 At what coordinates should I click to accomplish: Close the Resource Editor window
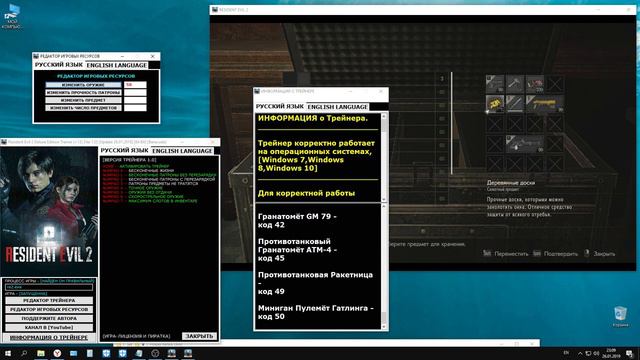[153, 56]
